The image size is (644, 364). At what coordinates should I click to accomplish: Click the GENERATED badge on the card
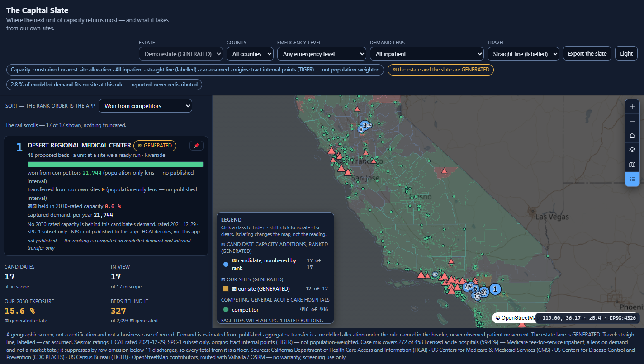(155, 146)
